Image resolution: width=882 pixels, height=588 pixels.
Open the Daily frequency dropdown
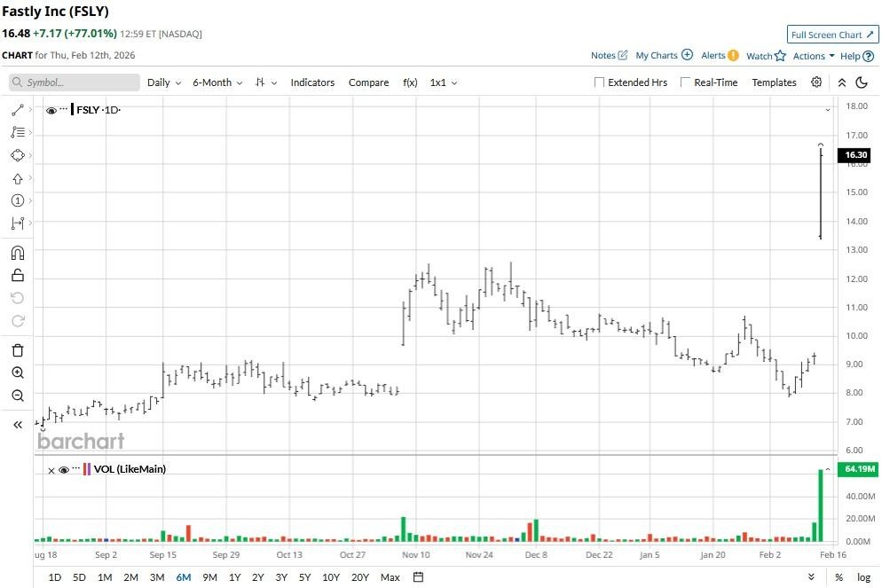[x=163, y=82]
